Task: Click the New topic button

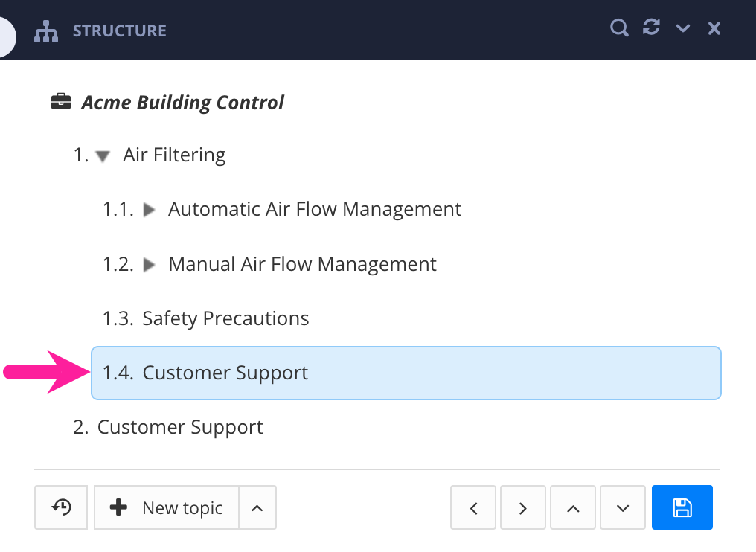Action: [x=167, y=508]
